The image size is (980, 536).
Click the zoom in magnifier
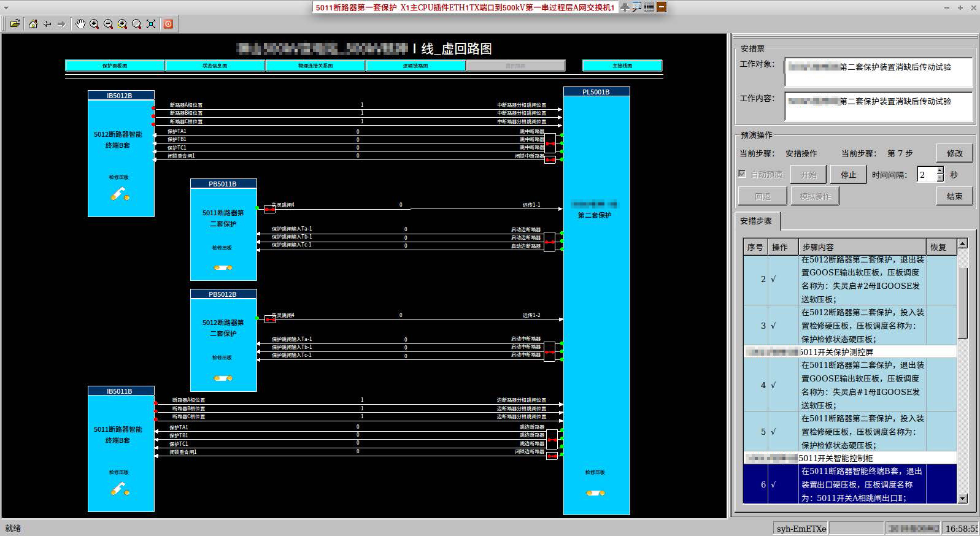click(x=95, y=24)
